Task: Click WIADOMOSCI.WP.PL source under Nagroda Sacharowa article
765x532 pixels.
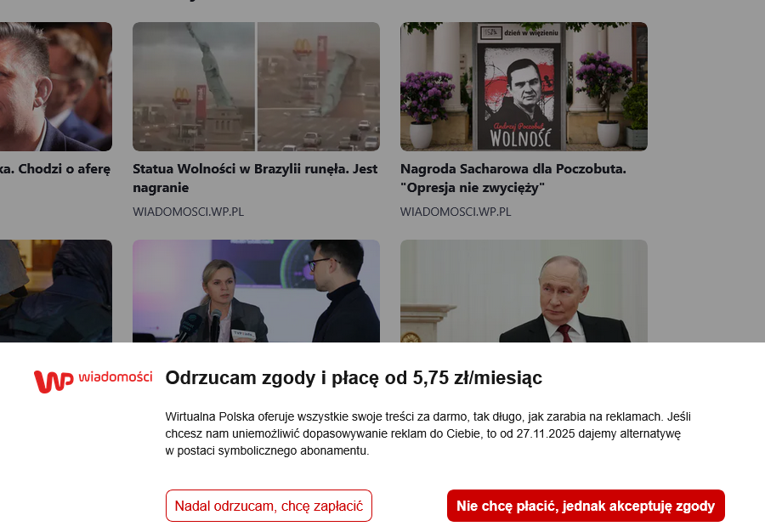Action: click(456, 212)
